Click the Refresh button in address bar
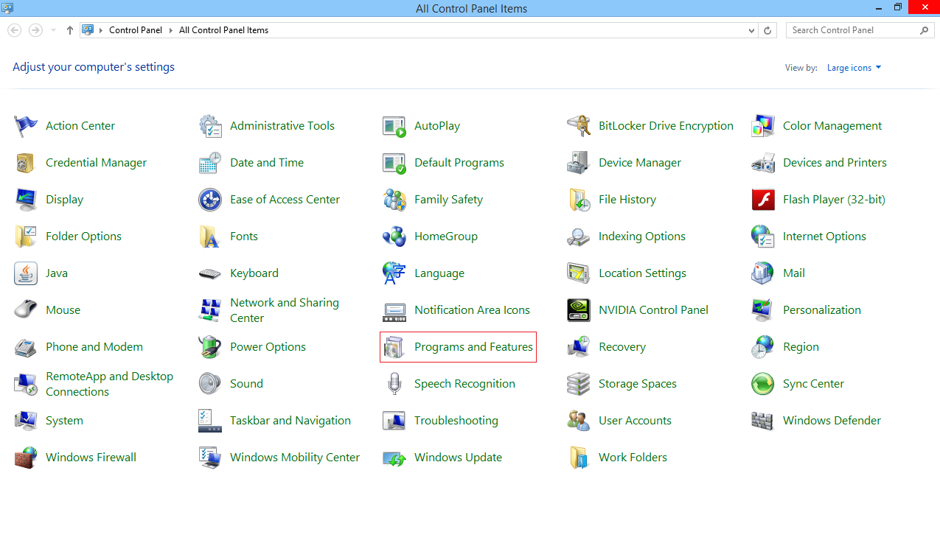Screen dimensions: 940x560 click(x=768, y=30)
